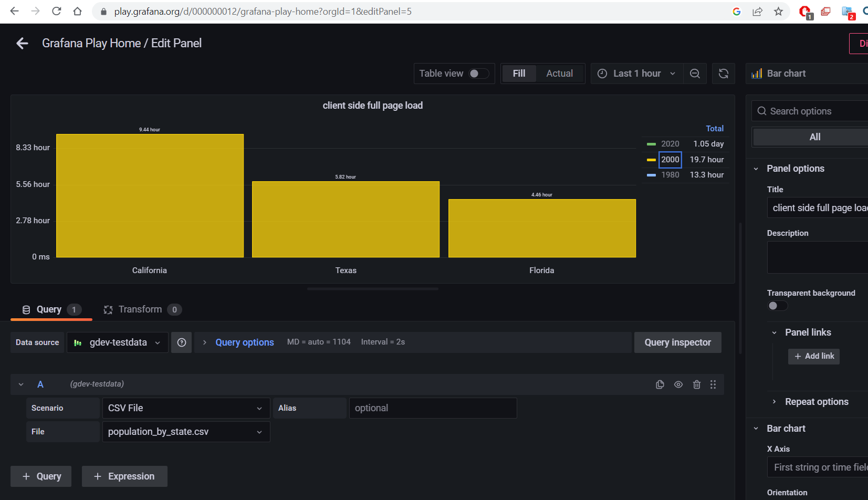The image size is (868, 500).
Task: Click the 2000 legend color marker
Action: [651, 160]
